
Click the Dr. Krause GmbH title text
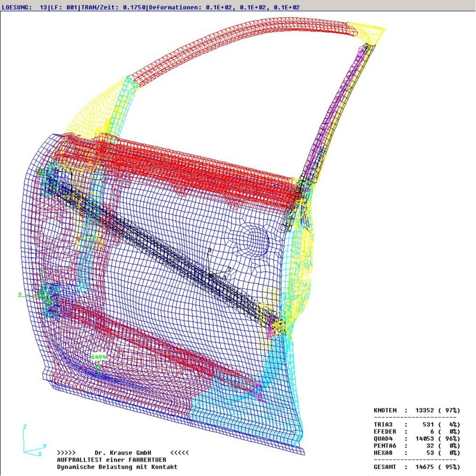(123, 453)
